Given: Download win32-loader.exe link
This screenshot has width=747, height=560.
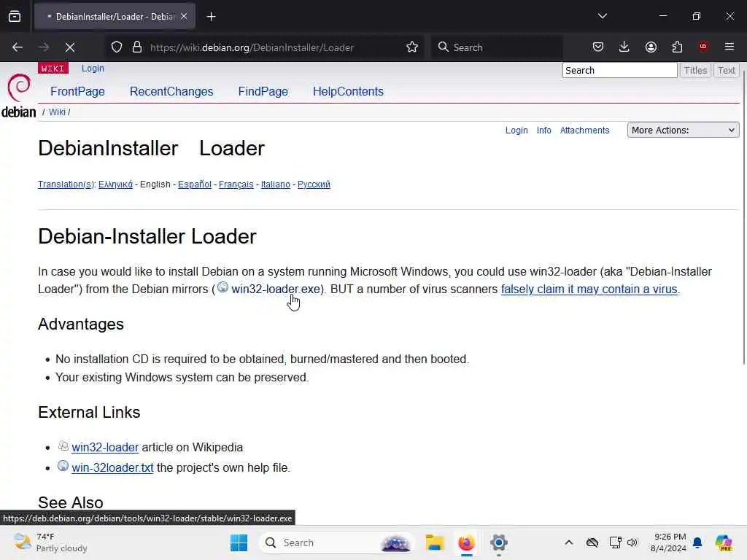Looking at the screenshot, I should (x=276, y=289).
